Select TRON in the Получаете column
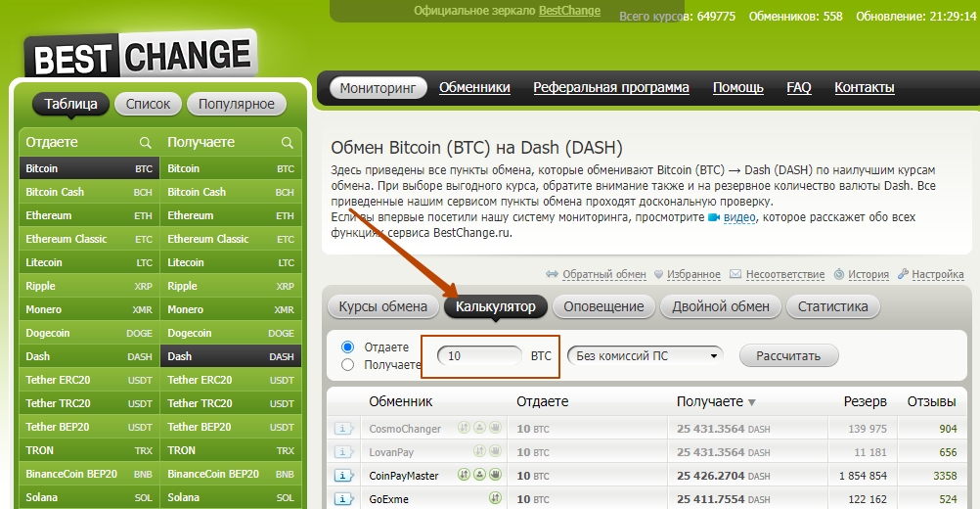Screen dimensions: 980x509 (231, 450)
